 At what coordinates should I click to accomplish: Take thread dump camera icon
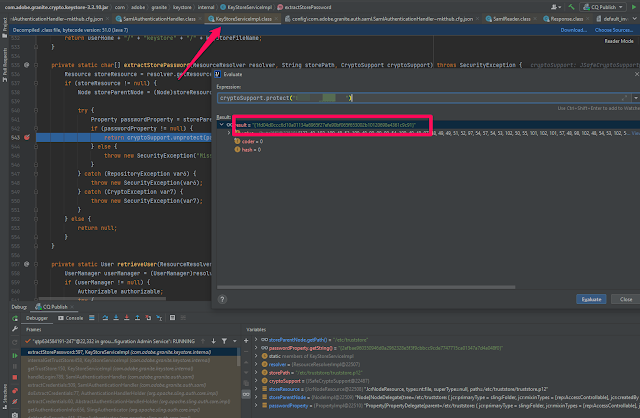15,415
